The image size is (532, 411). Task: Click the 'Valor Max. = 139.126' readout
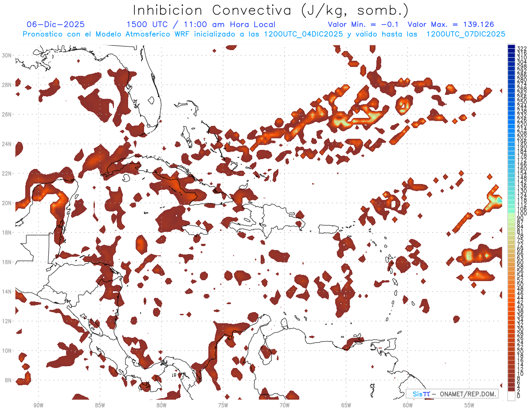(x=450, y=25)
